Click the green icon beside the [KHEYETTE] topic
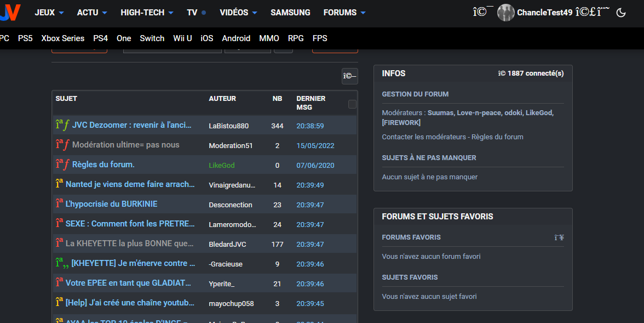644x323 pixels. [x=62, y=264]
